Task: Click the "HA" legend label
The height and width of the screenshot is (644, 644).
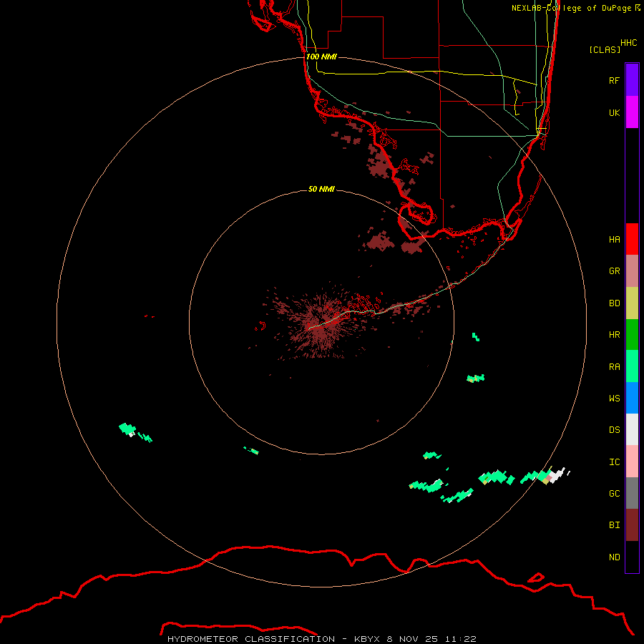Action: (614, 239)
